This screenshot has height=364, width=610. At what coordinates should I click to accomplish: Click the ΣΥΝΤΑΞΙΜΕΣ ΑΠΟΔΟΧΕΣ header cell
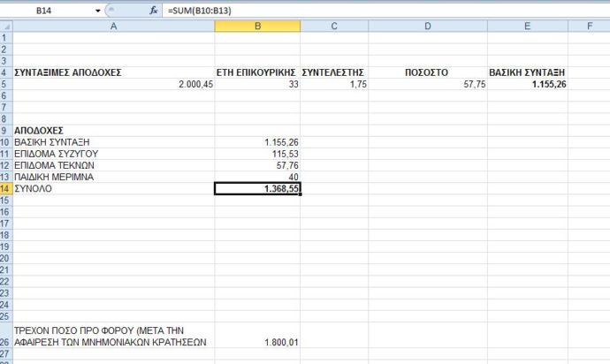113,72
